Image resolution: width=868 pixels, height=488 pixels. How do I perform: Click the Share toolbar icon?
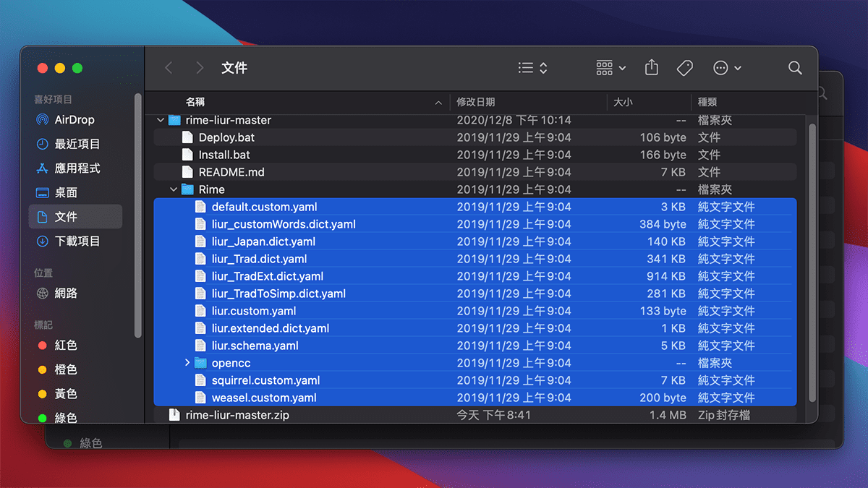click(x=652, y=68)
